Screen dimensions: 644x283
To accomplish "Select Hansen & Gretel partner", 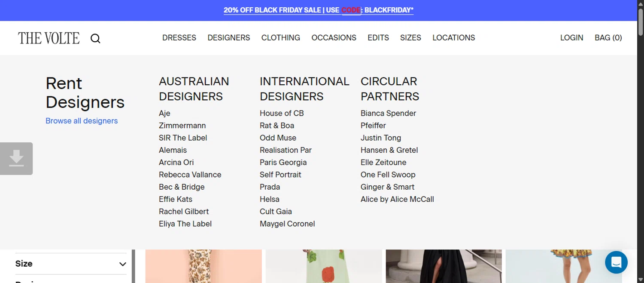I will tap(389, 150).
